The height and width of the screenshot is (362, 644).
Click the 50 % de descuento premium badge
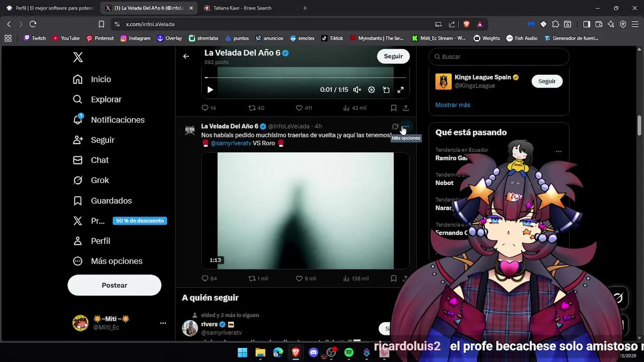pyautogui.click(x=140, y=221)
